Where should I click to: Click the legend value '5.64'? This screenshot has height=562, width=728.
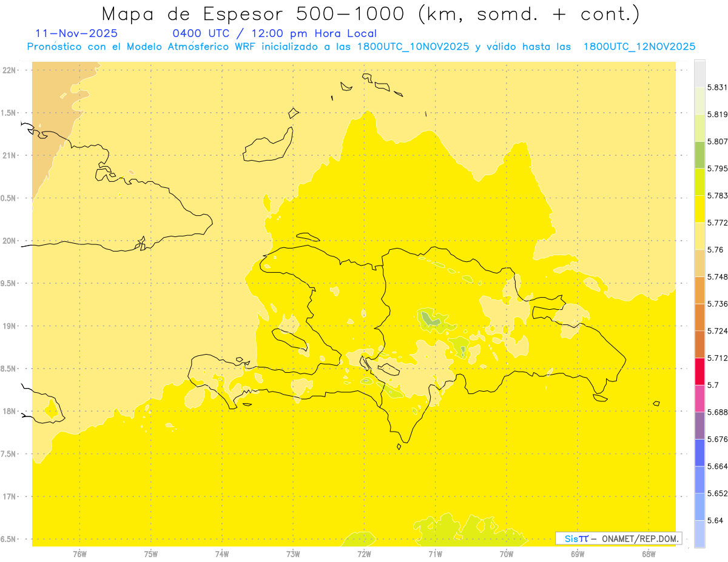coord(715,520)
